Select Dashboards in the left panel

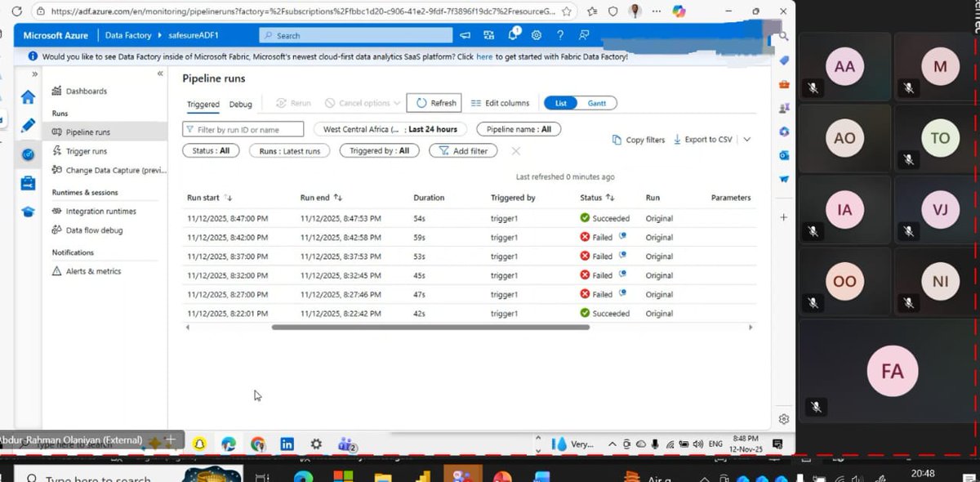tap(86, 91)
